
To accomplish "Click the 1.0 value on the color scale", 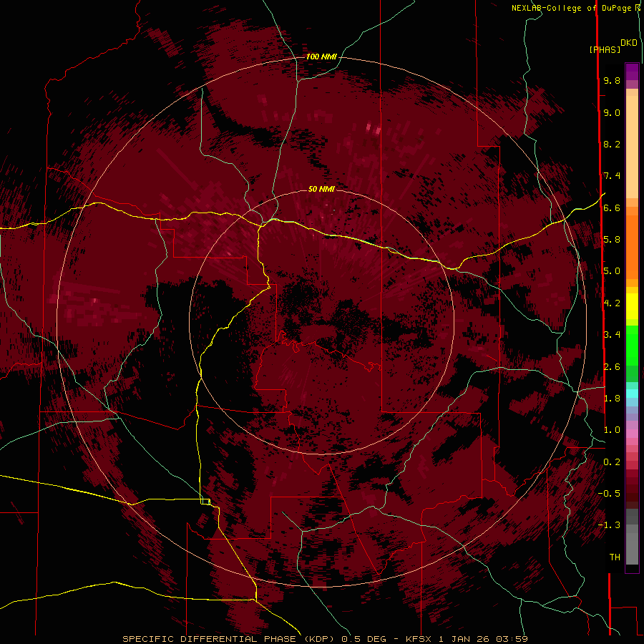I will pyautogui.click(x=612, y=430).
